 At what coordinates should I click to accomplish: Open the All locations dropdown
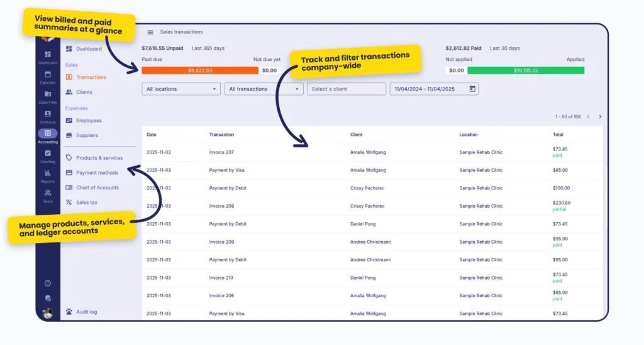[181, 89]
